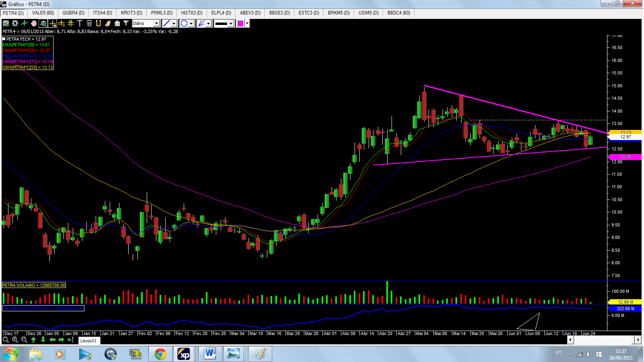Click the magenta color swatch
This screenshot has height=362, width=644.
pos(240,23)
